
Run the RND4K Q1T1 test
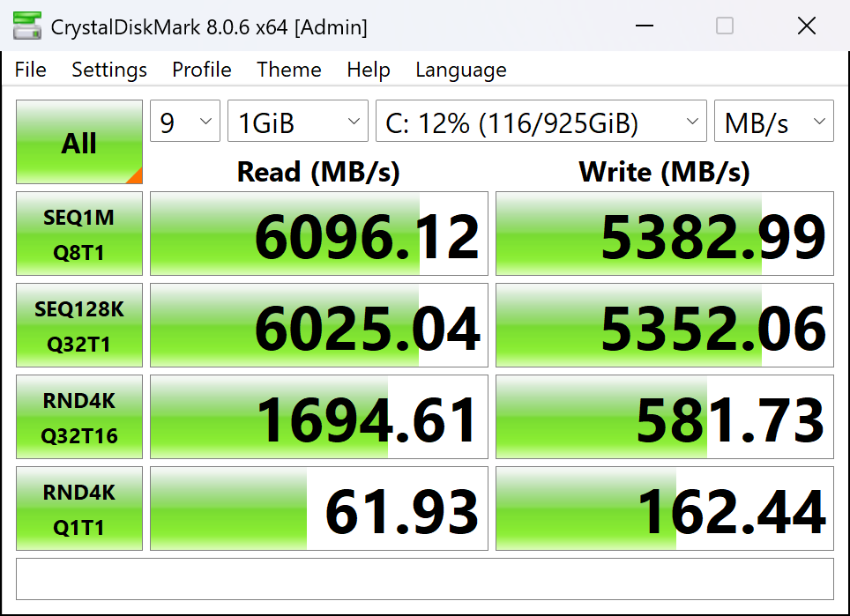[79, 508]
